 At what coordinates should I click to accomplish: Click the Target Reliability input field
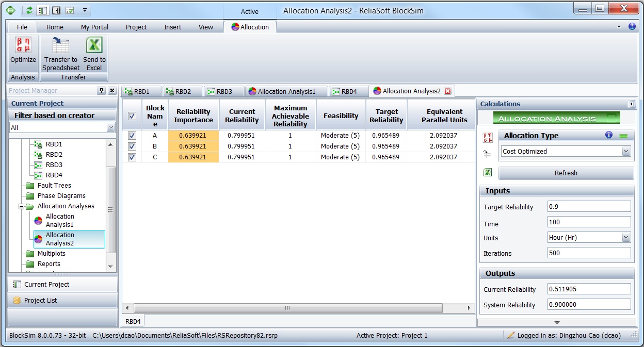tap(589, 206)
